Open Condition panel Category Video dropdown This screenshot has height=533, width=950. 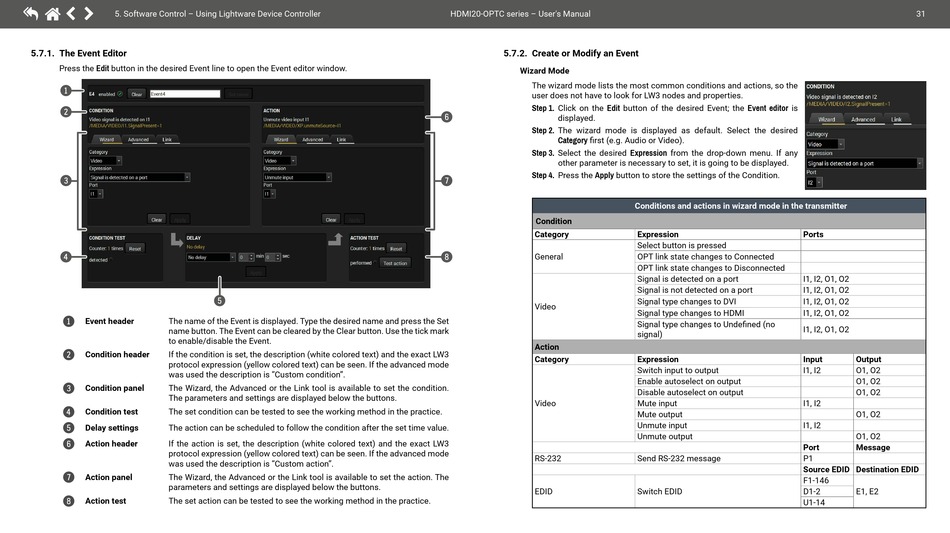105,161
